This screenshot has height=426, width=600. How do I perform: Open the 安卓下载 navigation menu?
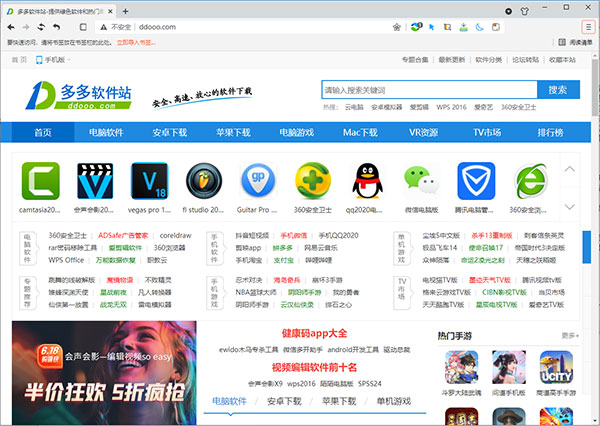click(x=170, y=132)
